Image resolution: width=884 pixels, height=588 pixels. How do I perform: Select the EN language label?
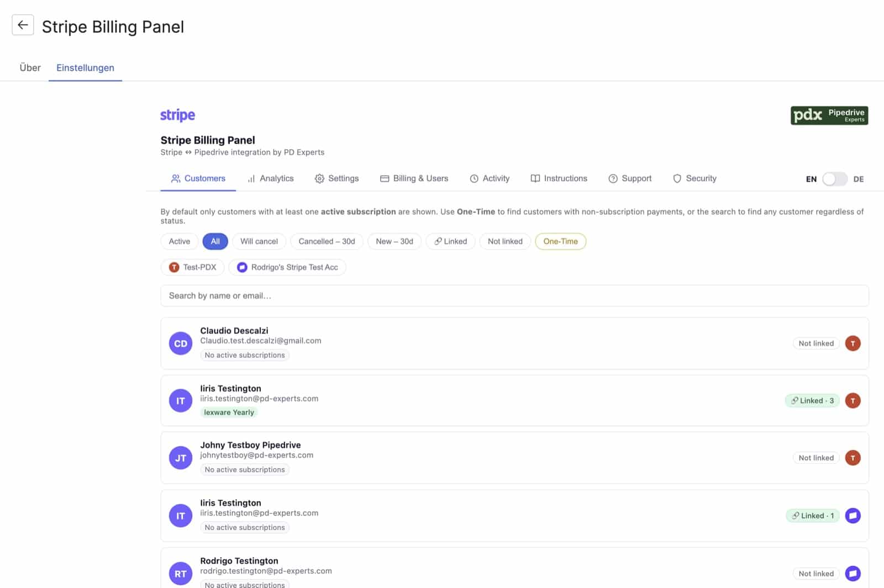811,179
